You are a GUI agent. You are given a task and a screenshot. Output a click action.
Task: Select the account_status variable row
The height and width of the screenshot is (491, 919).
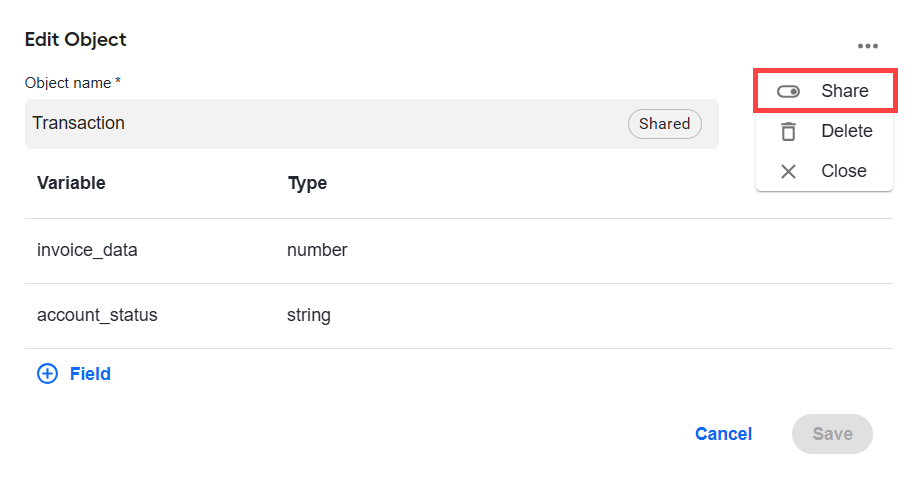pyautogui.click(x=459, y=316)
